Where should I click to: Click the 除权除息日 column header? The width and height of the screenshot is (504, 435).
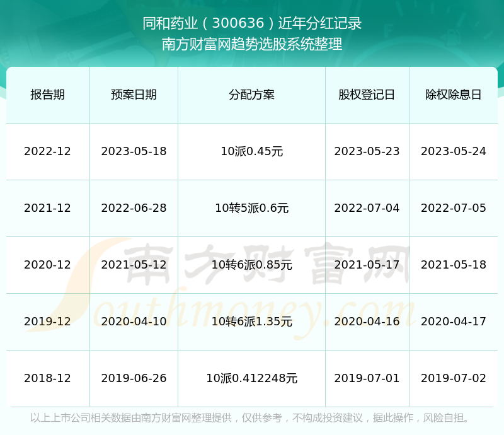click(x=453, y=95)
